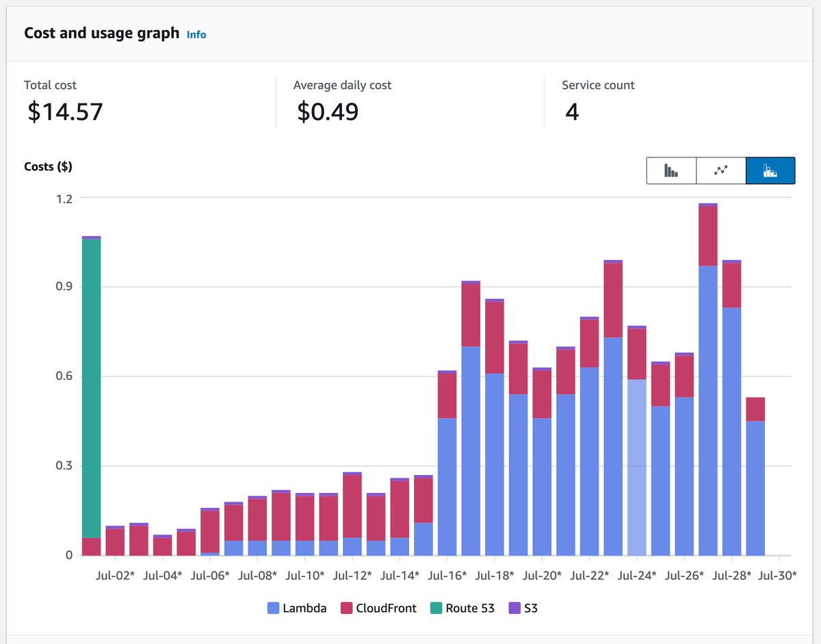Screen dimensions: 821x644
Task: Click the S3 legend color swatch
Action: [x=513, y=608]
